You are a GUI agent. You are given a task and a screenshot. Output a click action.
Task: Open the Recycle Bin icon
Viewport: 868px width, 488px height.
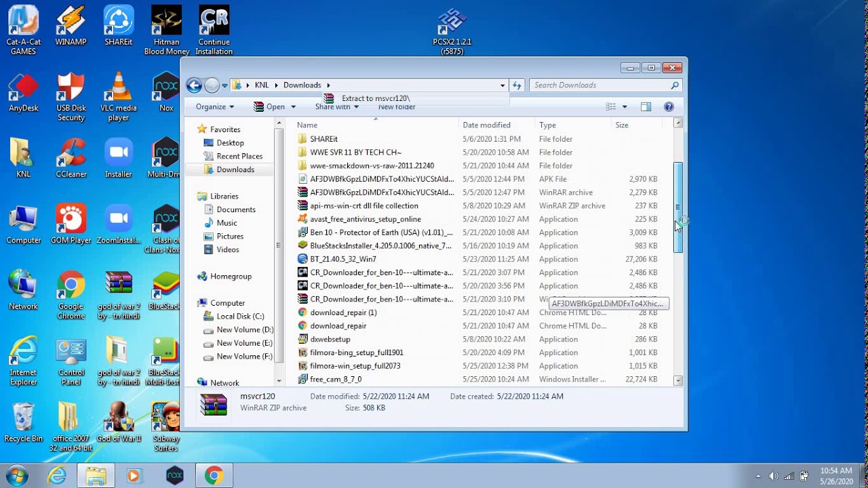pyautogui.click(x=23, y=423)
